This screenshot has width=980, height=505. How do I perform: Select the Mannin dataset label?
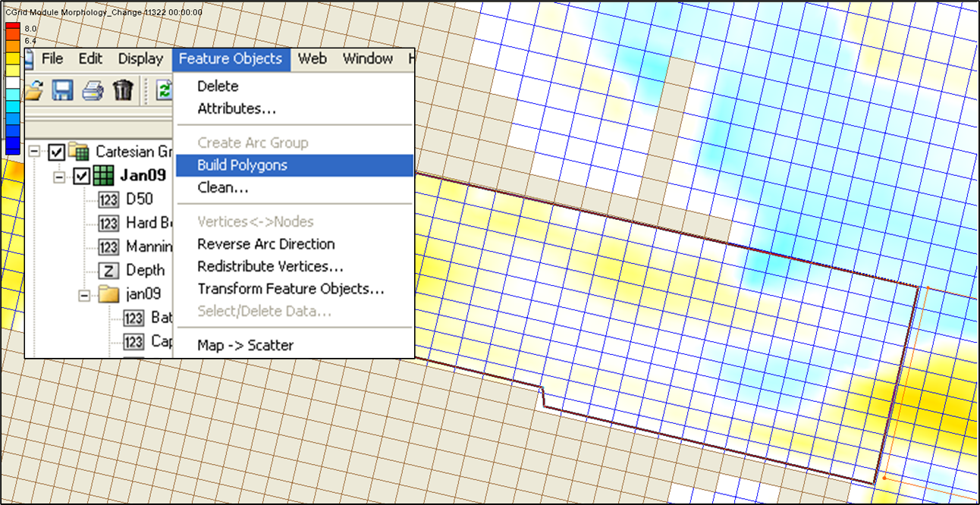point(149,246)
